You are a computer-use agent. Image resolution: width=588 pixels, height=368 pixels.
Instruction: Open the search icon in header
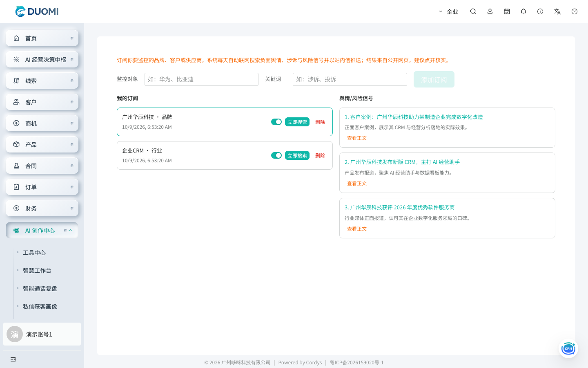(473, 11)
